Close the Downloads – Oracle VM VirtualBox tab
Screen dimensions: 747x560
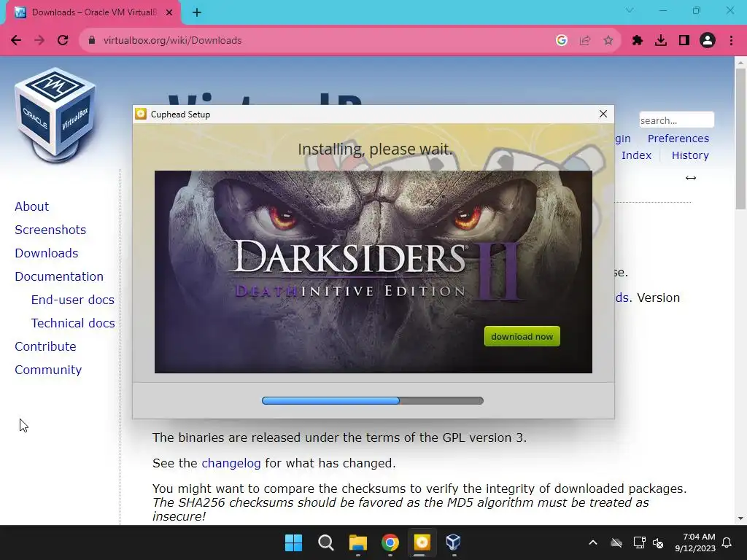click(x=169, y=12)
